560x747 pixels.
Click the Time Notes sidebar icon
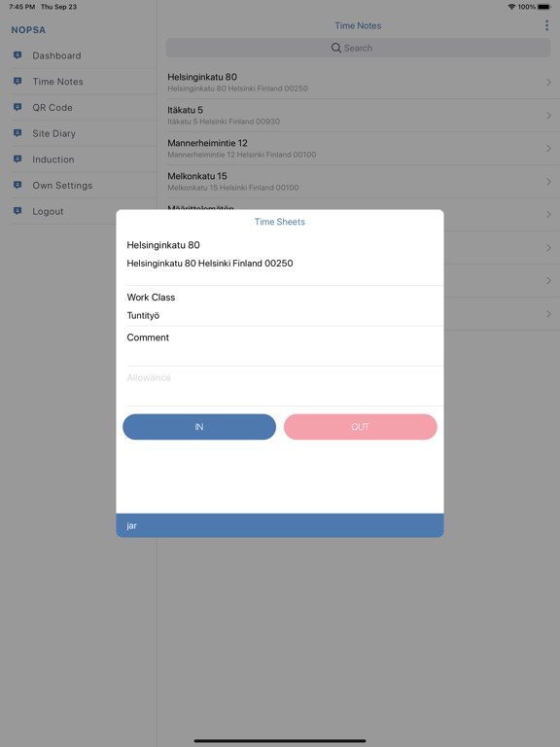(17, 82)
